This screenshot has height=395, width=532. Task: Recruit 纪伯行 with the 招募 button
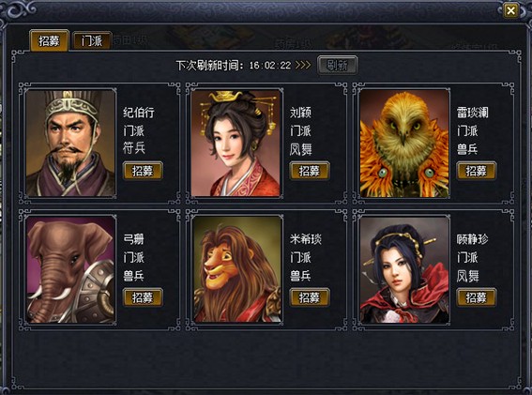click(x=143, y=171)
